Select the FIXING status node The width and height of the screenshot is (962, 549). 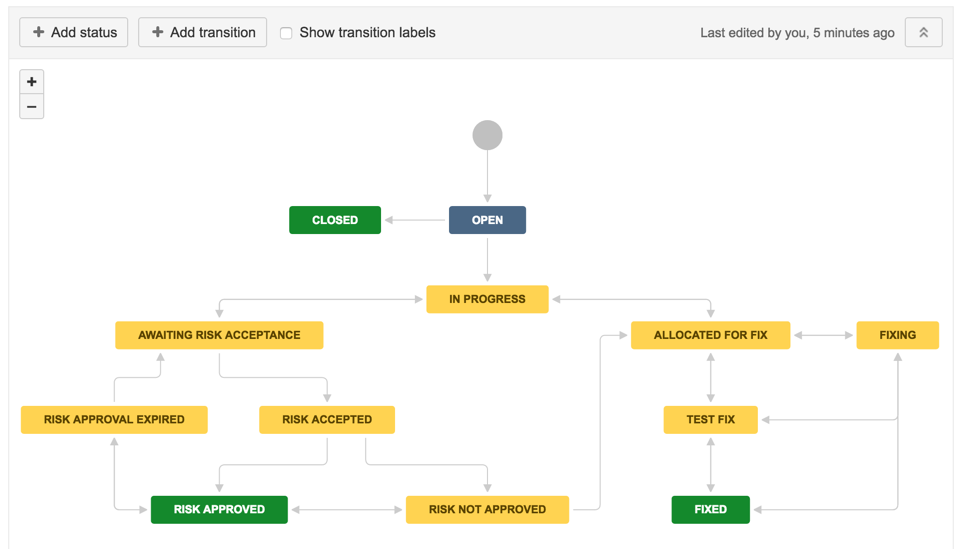[897, 335]
